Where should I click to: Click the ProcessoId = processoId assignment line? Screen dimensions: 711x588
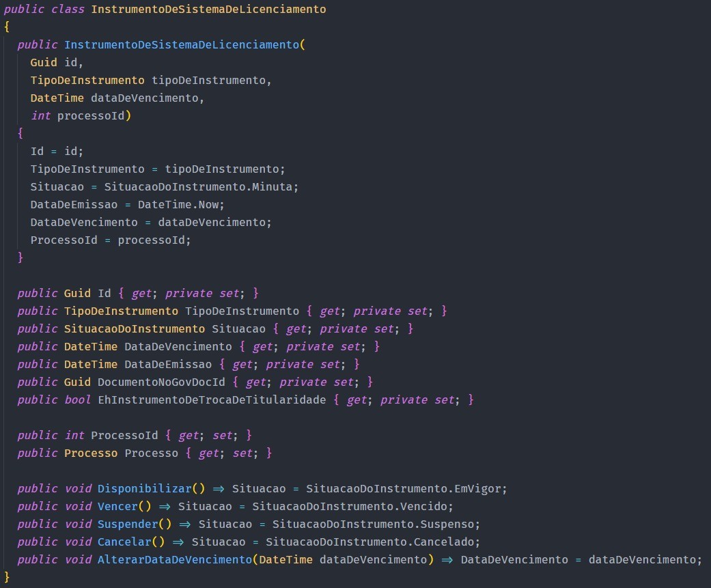[111, 240]
